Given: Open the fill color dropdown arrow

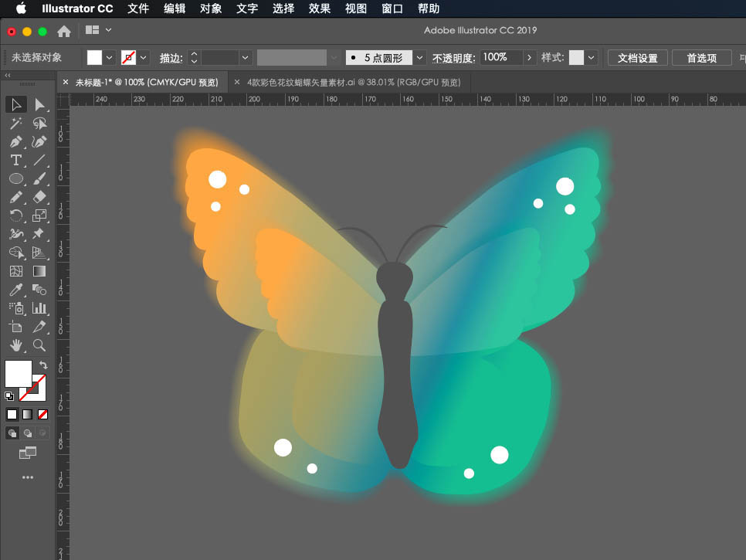Looking at the screenshot, I should pos(110,58).
